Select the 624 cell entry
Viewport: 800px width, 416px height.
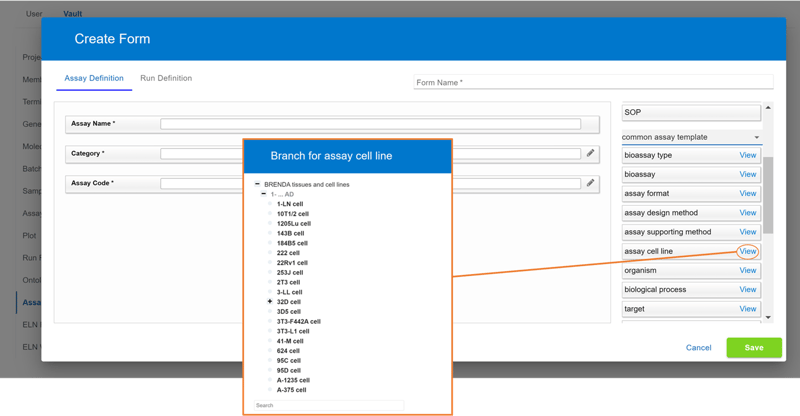pyautogui.click(x=288, y=351)
